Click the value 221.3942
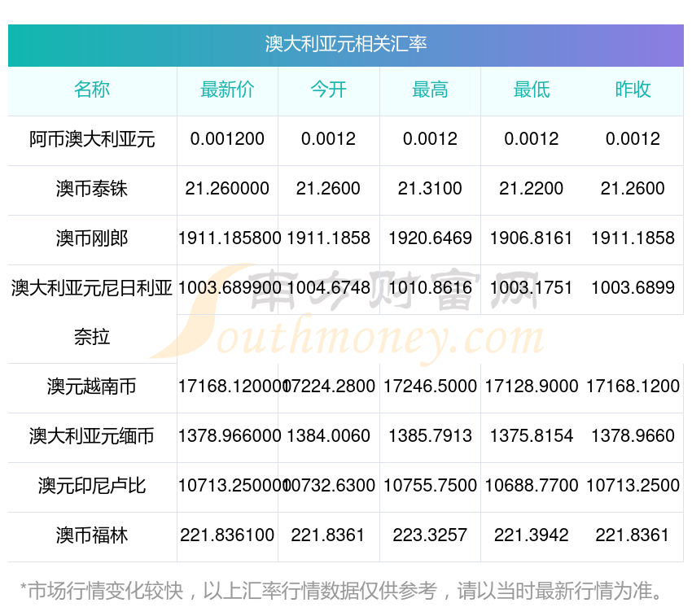Viewport: 692px width, 616px height. (532, 535)
